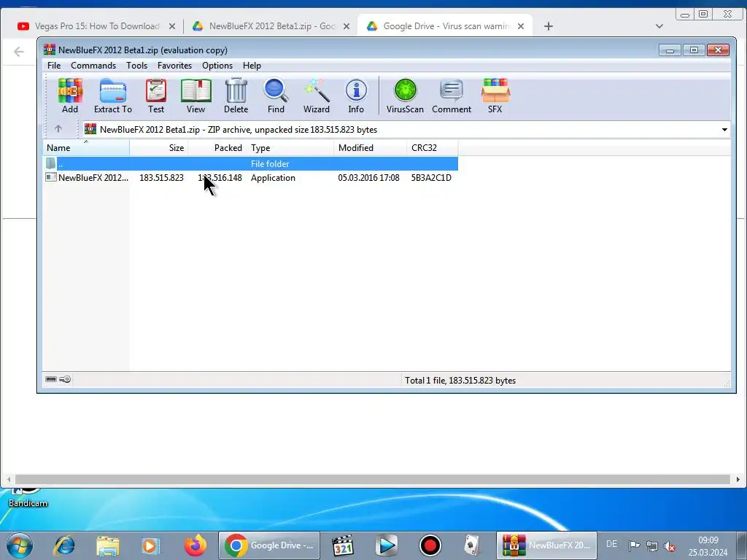This screenshot has width=747, height=560.
Task: Sort by the Packed column header
Action: [217, 148]
